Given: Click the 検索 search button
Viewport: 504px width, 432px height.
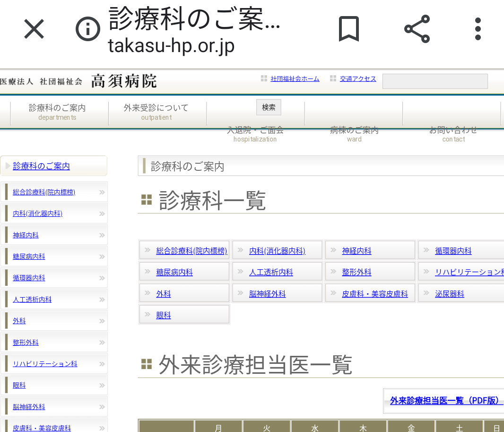Looking at the screenshot, I should pyautogui.click(x=269, y=107).
